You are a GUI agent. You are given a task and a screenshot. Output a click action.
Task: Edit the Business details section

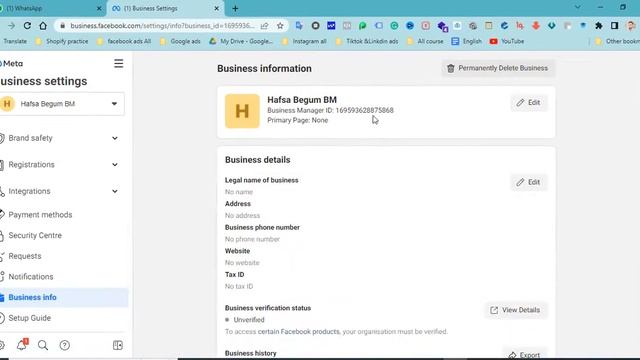pos(529,182)
